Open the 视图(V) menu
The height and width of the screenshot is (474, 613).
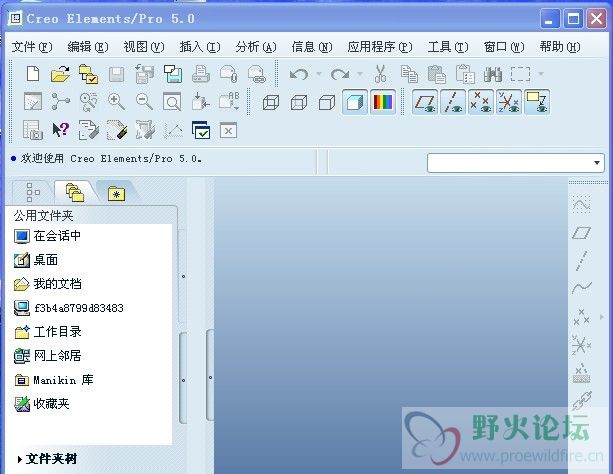tap(144, 47)
